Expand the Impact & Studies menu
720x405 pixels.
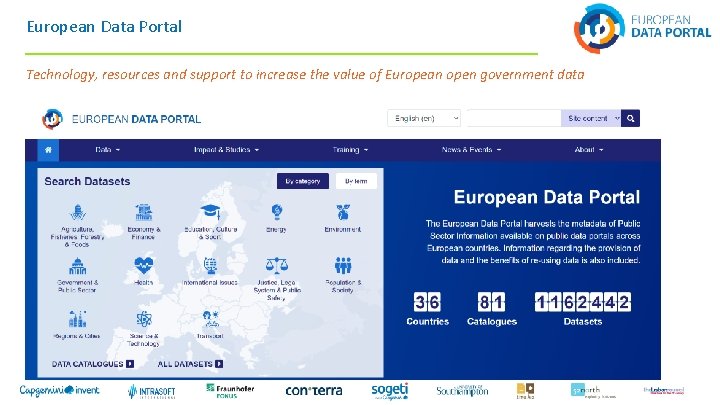[226, 150]
